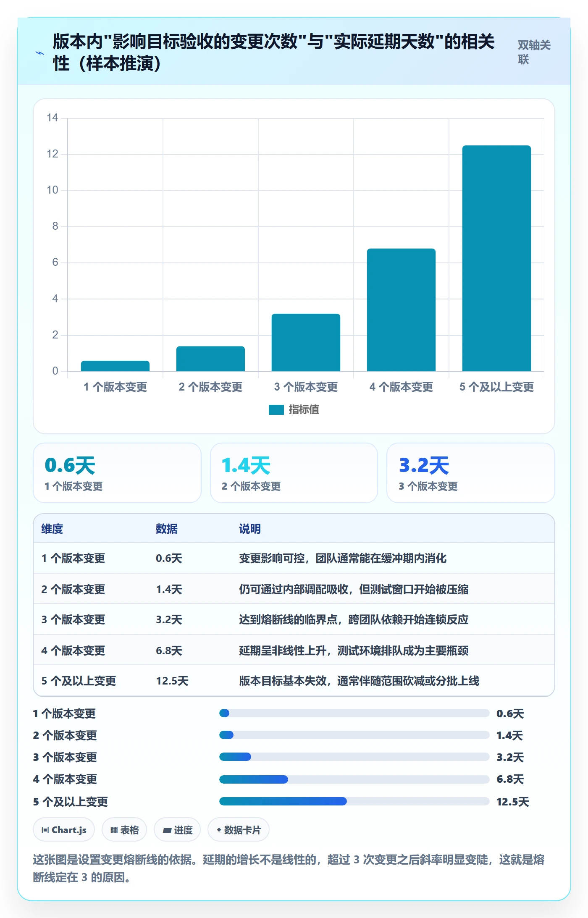Click the bar for 2 个版本变更
The height and width of the screenshot is (918, 588).
pyautogui.click(x=210, y=359)
